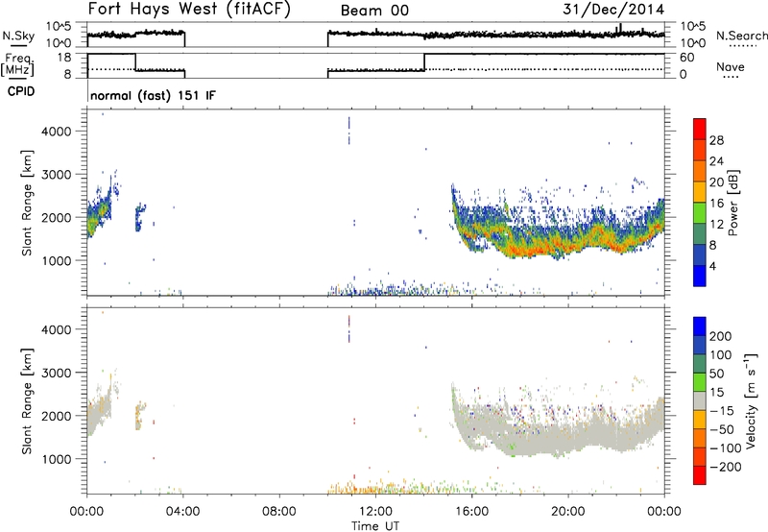Click the dotted line sample under N.Search
768x532 pixels.
tap(743, 46)
